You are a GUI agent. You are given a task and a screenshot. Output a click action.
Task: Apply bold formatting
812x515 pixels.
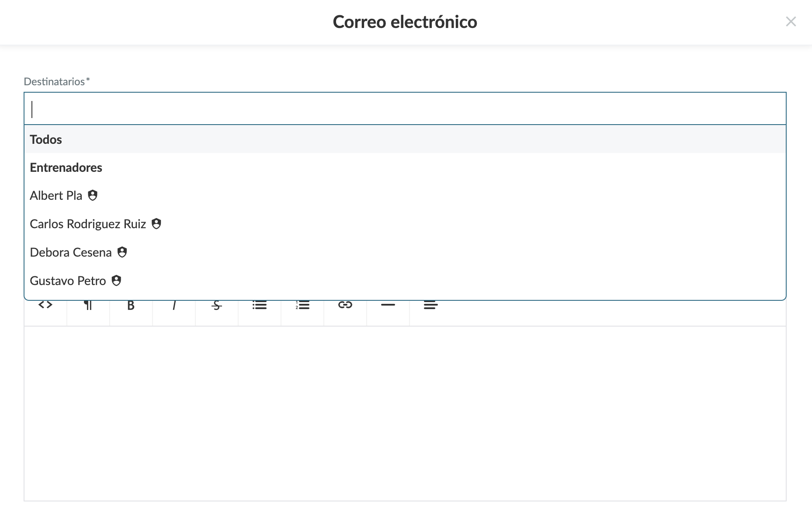[x=130, y=305]
